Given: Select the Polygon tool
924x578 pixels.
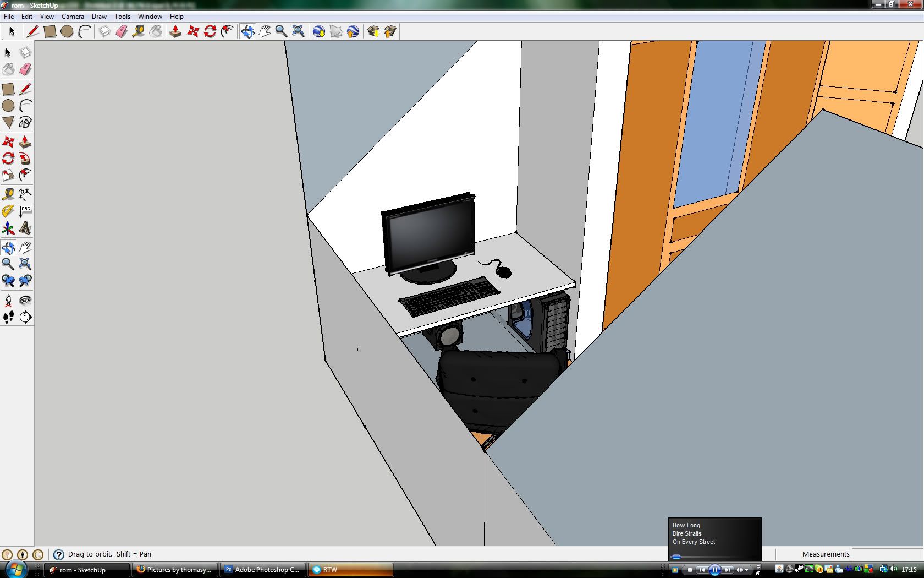Looking at the screenshot, I should point(8,122).
